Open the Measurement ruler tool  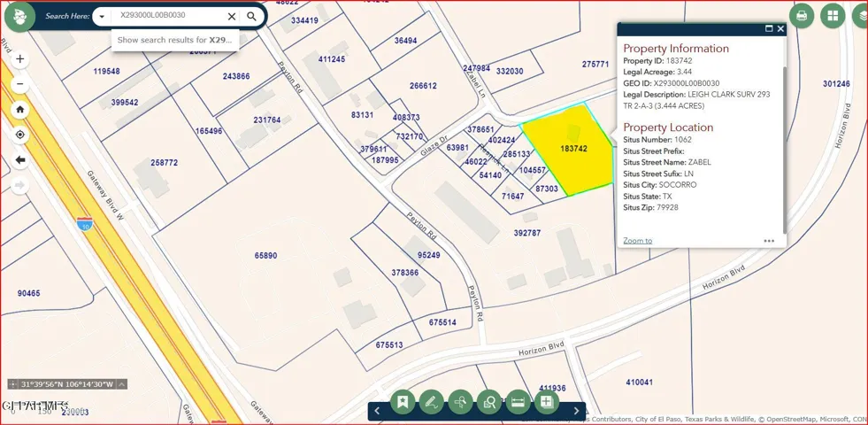518,402
